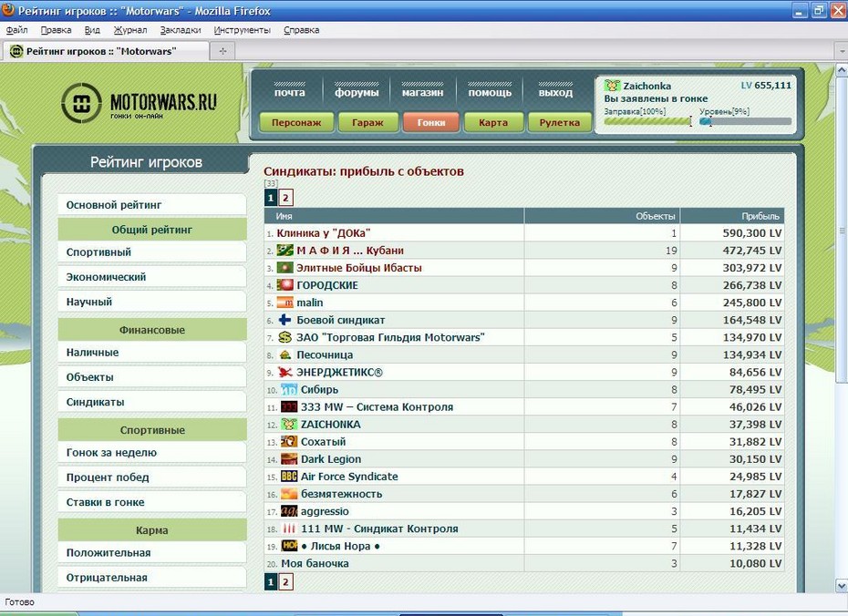Screen dimensions: 848x616
Task: Click the Сибирь syndicate emblem
Action: tap(289, 390)
